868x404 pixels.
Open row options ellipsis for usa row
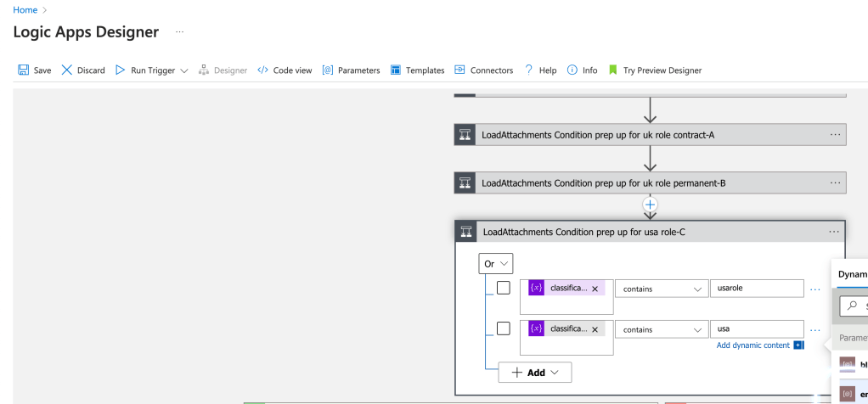814,330
